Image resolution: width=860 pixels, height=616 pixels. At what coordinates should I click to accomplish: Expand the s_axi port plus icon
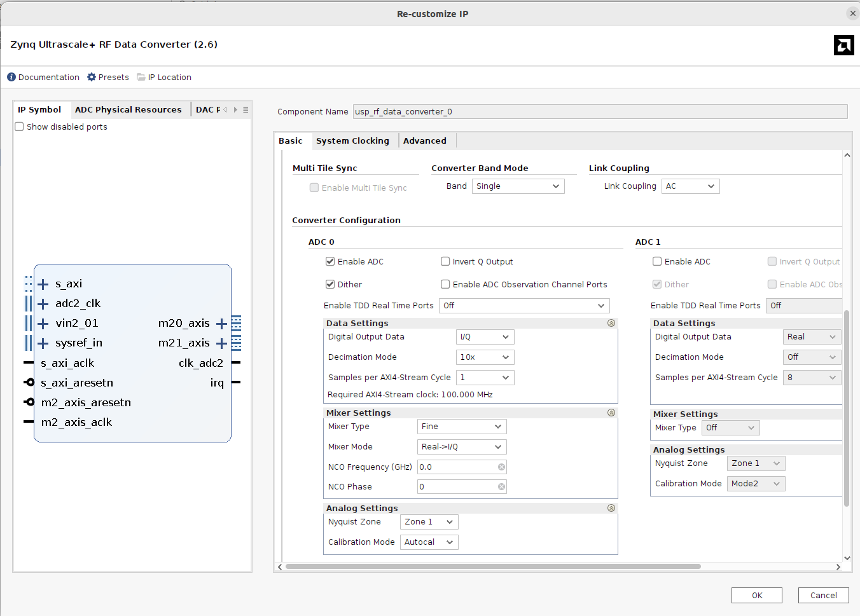(43, 284)
